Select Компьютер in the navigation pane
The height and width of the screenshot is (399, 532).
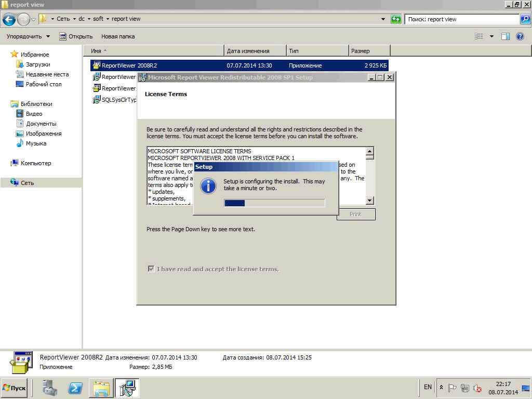point(31,163)
